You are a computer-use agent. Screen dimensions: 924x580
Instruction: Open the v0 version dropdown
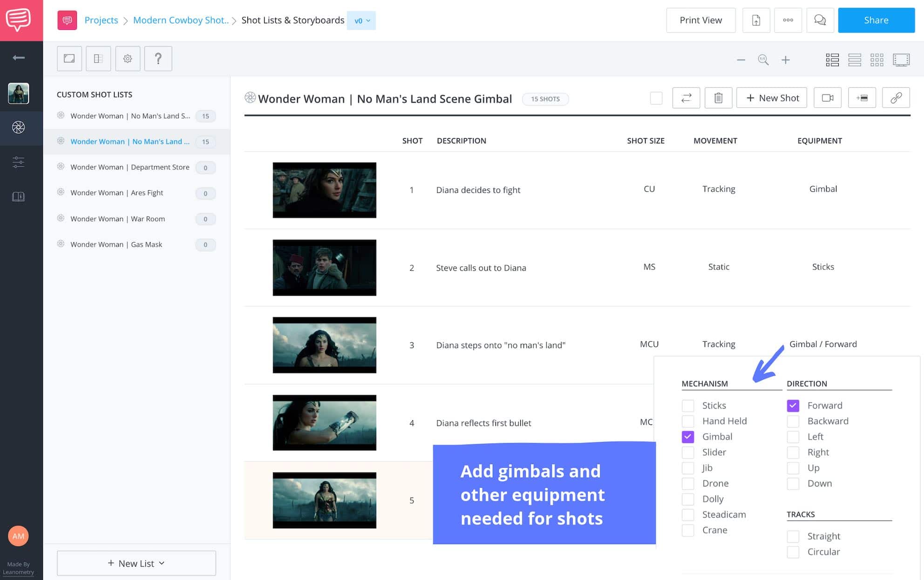click(x=361, y=20)
